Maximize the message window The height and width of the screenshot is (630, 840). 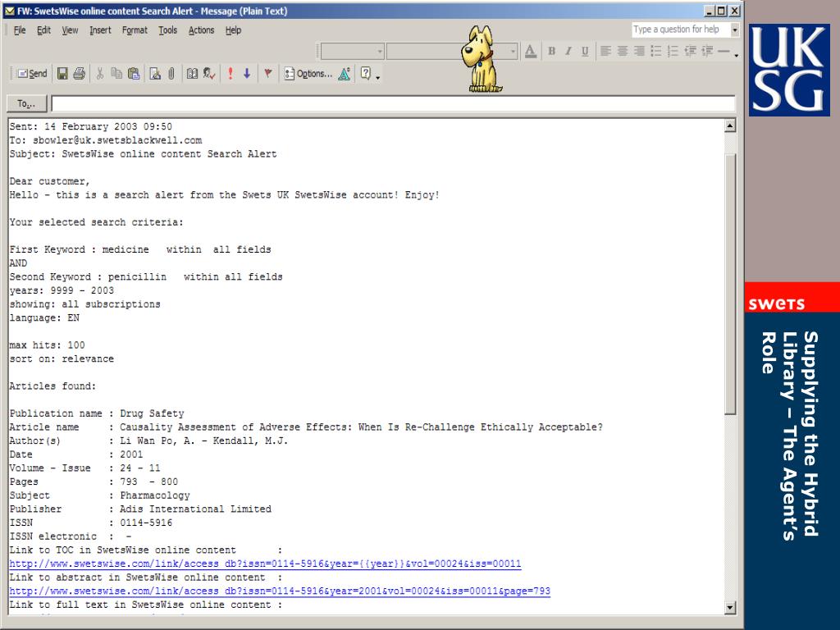coord(721,11)
